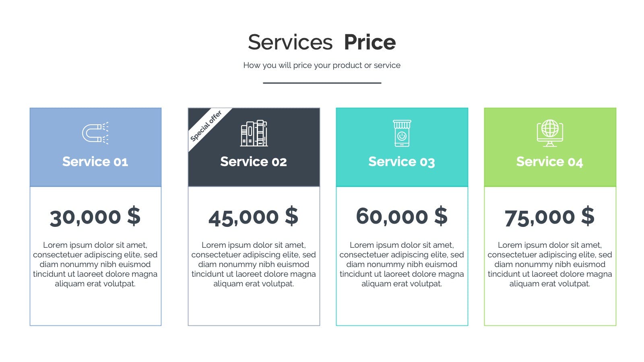This screenshot has height=362, width=644.
Task: Click the Service 04 title
Action: coord(550,162)
